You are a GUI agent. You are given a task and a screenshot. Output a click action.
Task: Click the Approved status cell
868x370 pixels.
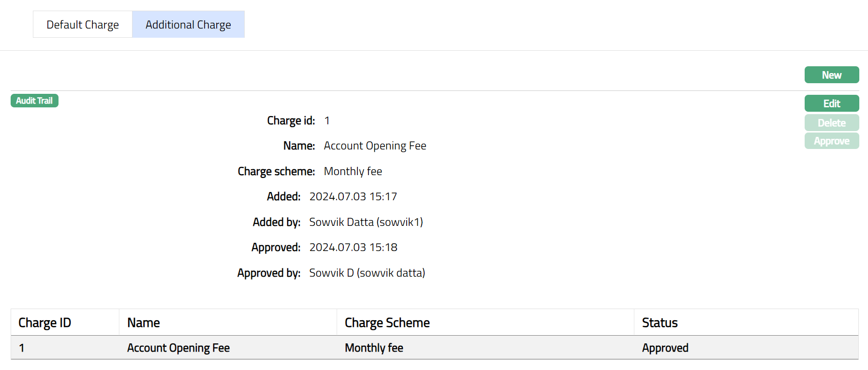tap(665, 348)
